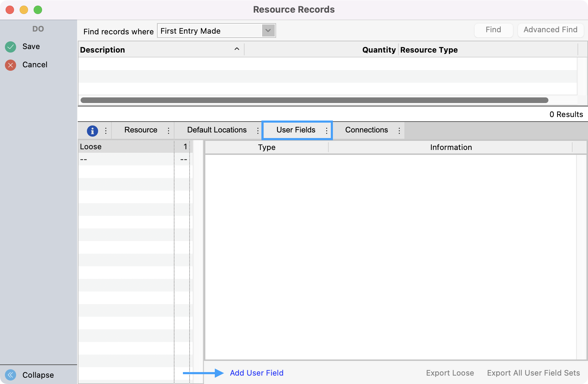Click the Add User Field link
588x384 pixels.
(257, 373)
